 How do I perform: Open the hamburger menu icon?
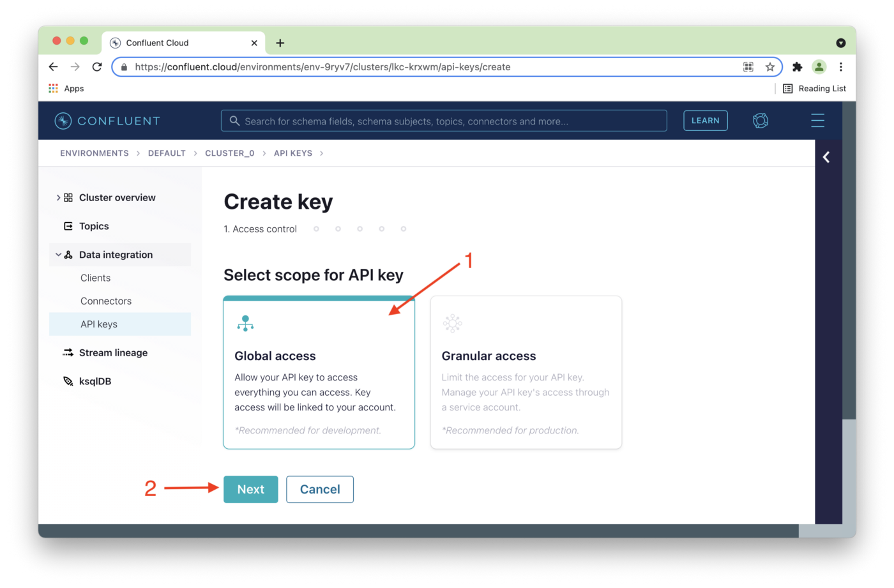pyautogui.click(x=817, y=121)
